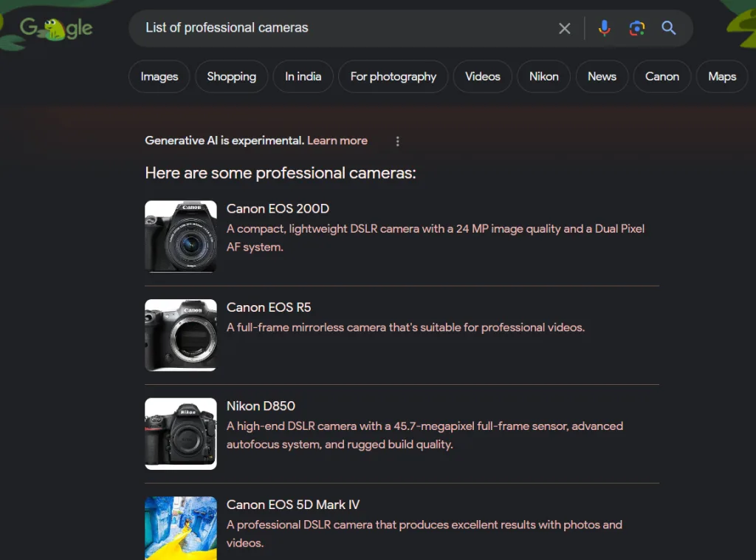Viewport: 756px width, 560px height.
Task: Apply the Canon filter chip
Action: tap(661, 77)
